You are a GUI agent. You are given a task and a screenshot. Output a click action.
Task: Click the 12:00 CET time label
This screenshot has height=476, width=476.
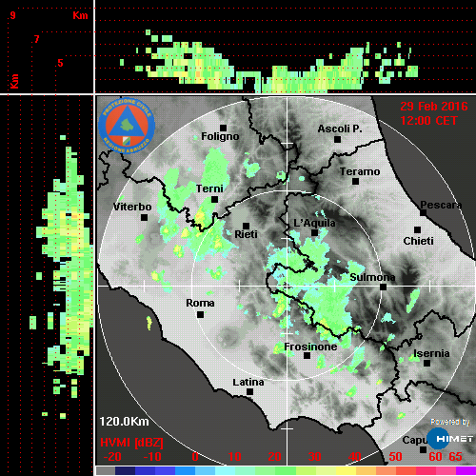click(428, 121)
